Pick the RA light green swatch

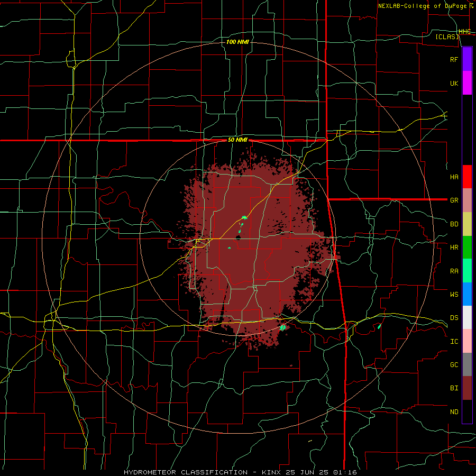point(467,271)
